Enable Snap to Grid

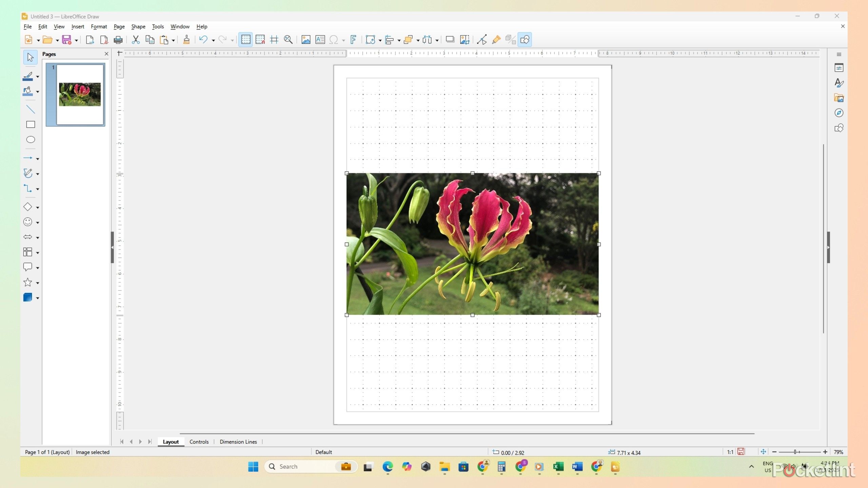coord(260,39)
